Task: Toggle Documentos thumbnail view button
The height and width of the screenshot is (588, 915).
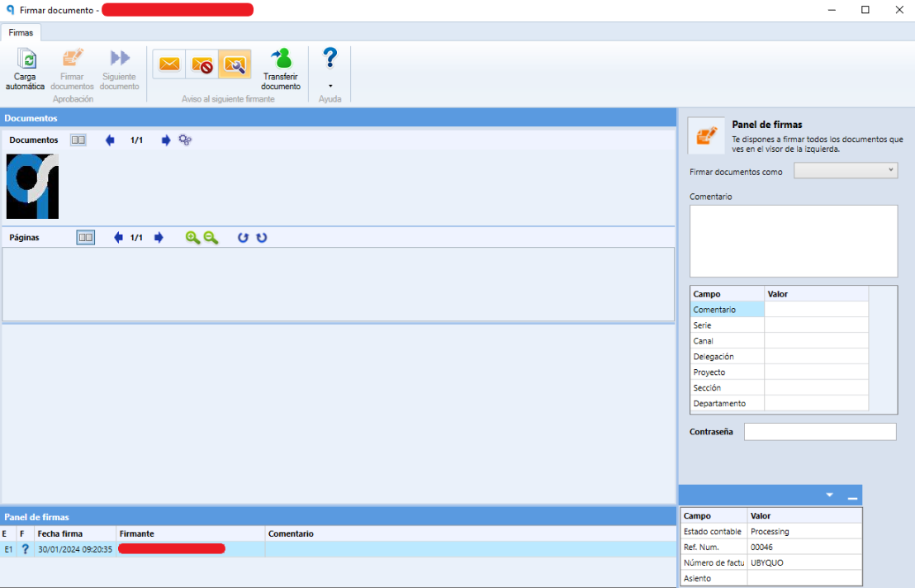Action: [x=78, y=140]
